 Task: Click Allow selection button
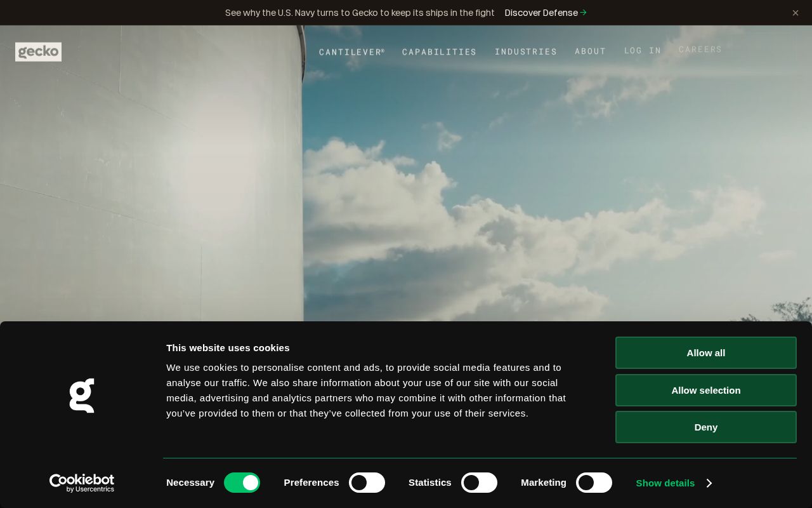coord(705,390)
